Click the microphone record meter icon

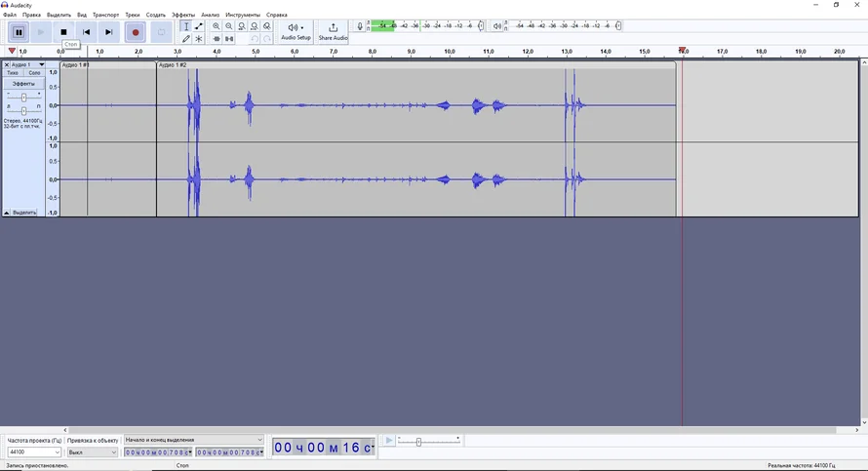[360, 26]
